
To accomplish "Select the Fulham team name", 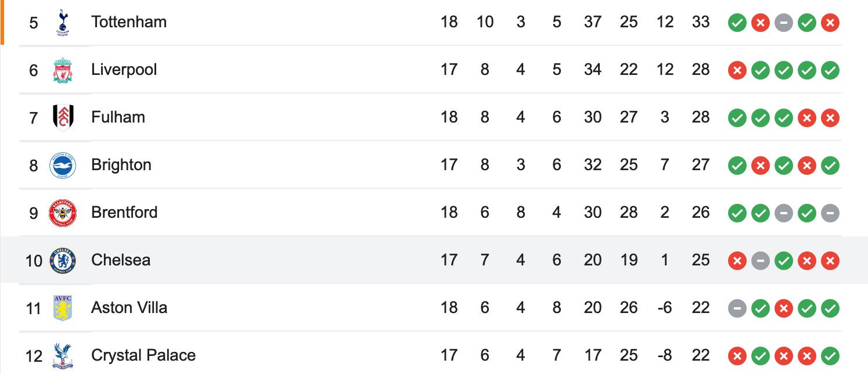I will pyautogui.click(x=118, y=117).
